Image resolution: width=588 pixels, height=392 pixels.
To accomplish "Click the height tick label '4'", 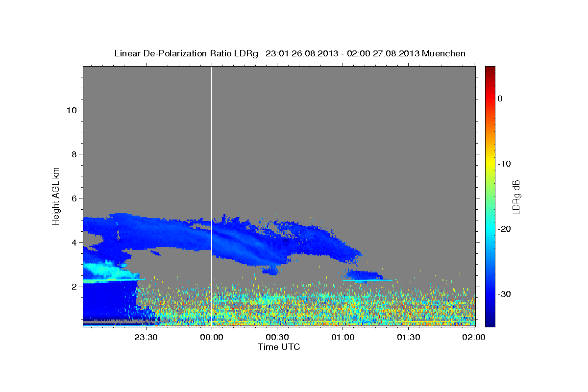I will coord(73,243).
